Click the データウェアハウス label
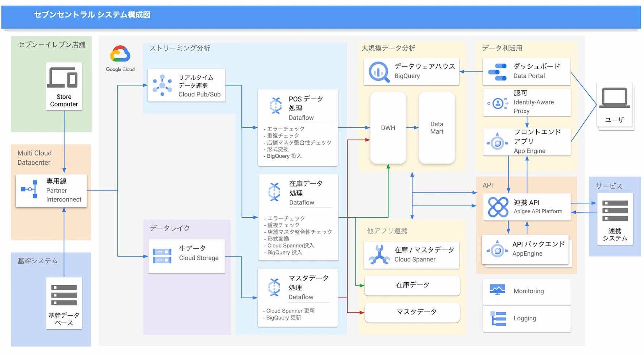This screenshot has height=355, width=644. 425,66
